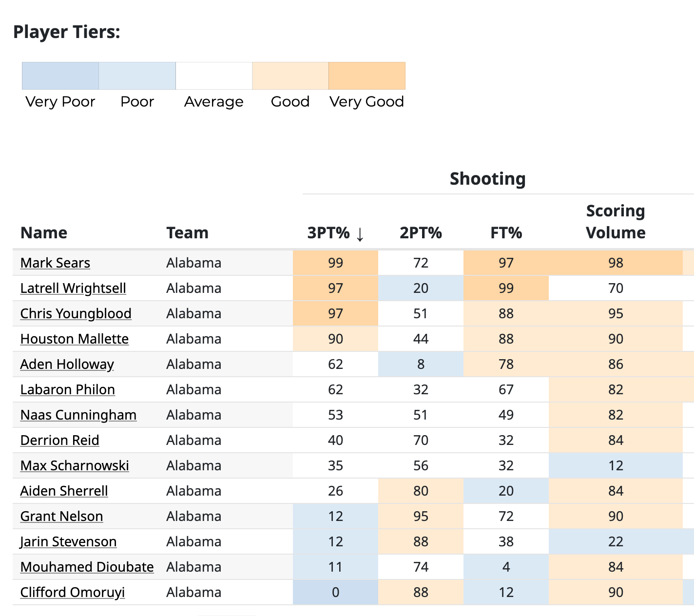
Task: Select the Poor tier color swatch
Action: [x=137, y=76]
